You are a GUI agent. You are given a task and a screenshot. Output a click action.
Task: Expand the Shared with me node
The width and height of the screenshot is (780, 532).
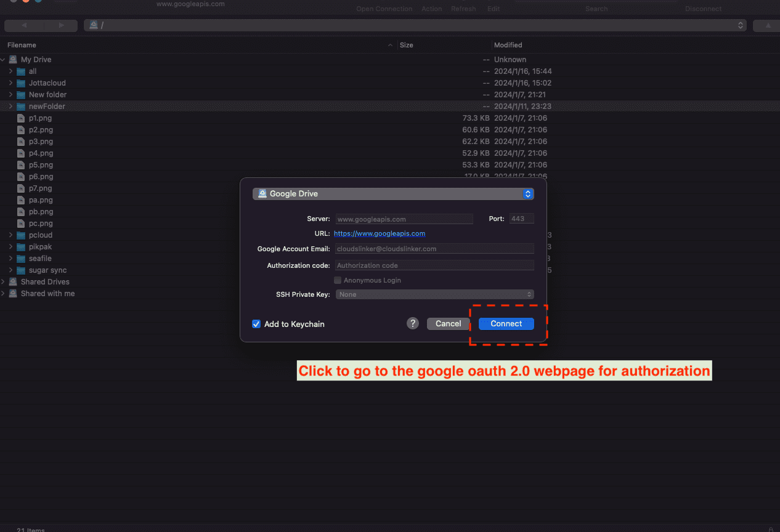[3, 294]
